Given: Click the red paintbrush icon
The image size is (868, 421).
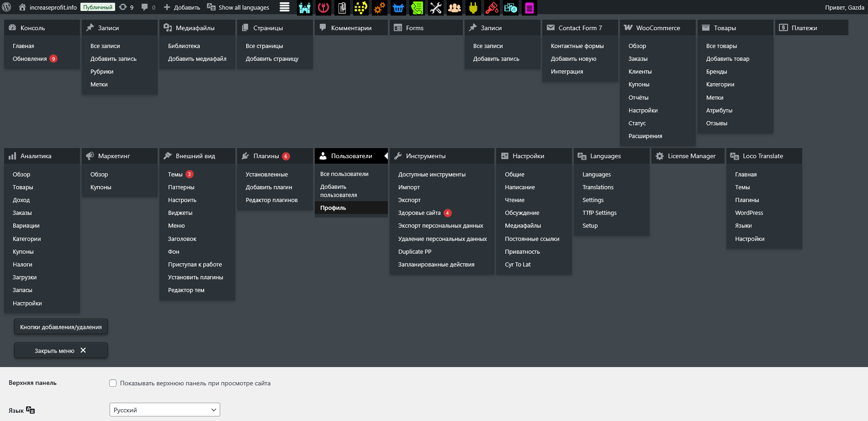Looking at the screenshot, I should point(492,7).
